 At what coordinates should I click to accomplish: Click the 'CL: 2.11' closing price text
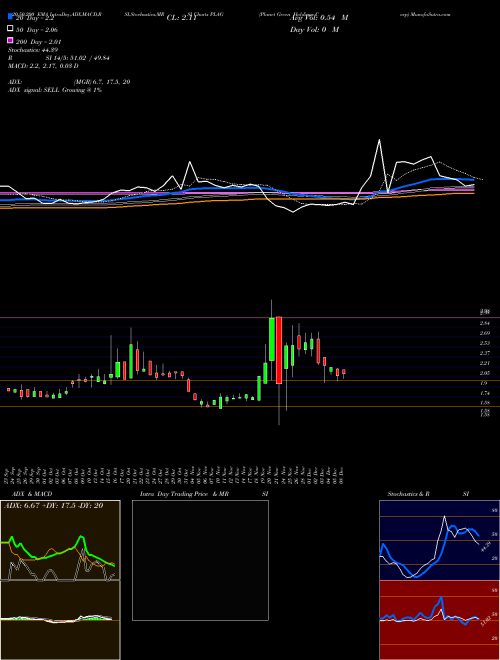click(182, 18)
